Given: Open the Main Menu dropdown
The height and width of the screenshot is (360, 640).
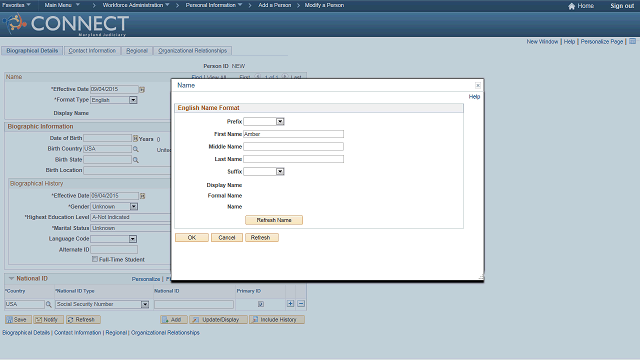Looking at the screenshot, I should pos(62,5).
